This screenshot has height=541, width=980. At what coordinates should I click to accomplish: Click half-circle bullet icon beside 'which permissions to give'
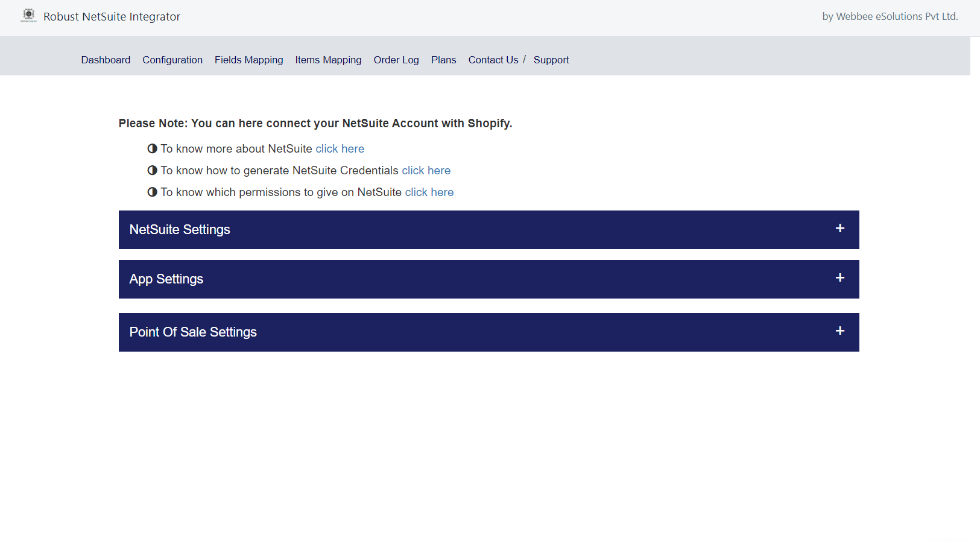pos(152,192)
